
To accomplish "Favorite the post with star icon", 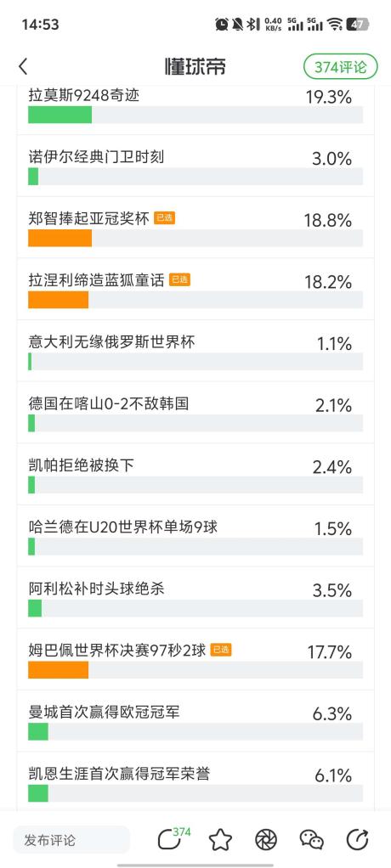I will click(x=220, y=840).
